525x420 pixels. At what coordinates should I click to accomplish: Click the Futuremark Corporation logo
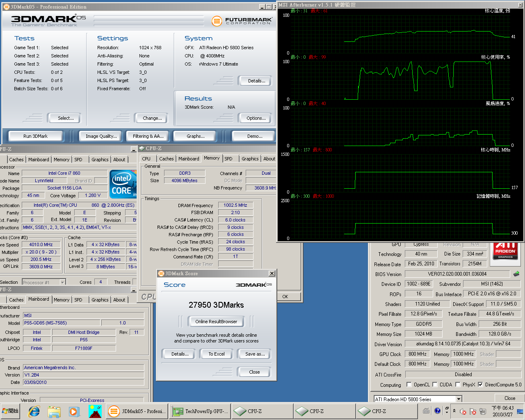[242, 21]
